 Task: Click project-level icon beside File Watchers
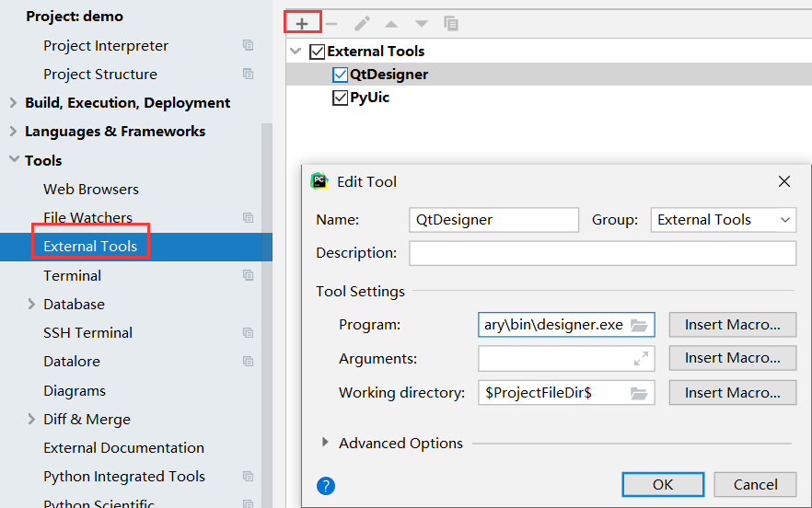[x=248, y=217]
